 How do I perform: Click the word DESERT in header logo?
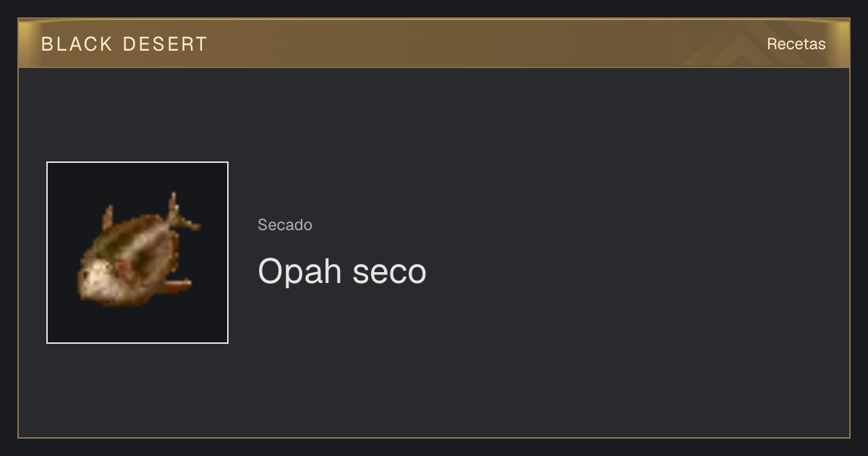pyautogui.click(x=165, y=44)
